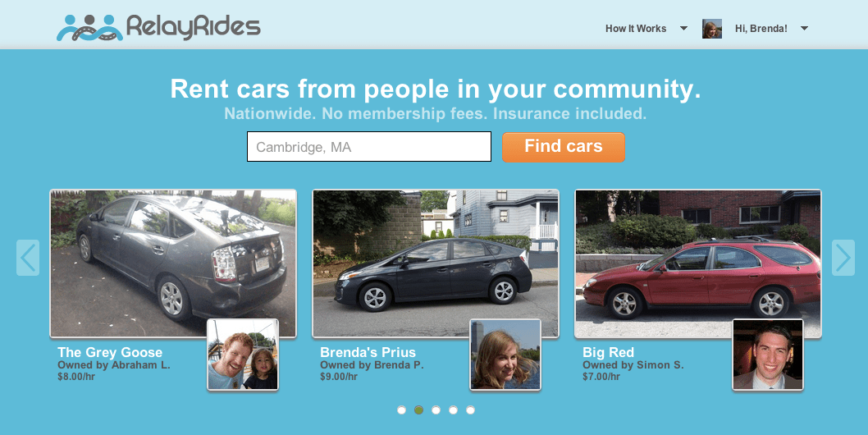This screenshot has width=868, height=435.
Task: Go to previous carousel slide arrow
Action: (x=28, y=258)
